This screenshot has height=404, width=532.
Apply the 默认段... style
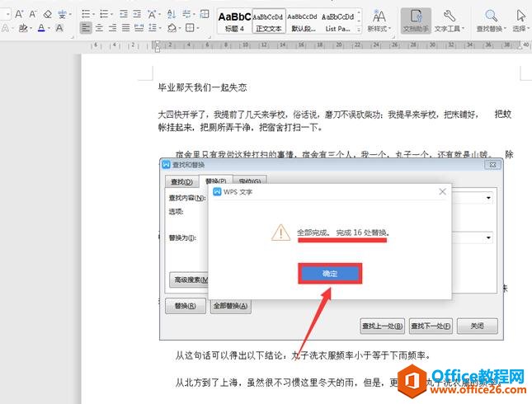(303, 21)
